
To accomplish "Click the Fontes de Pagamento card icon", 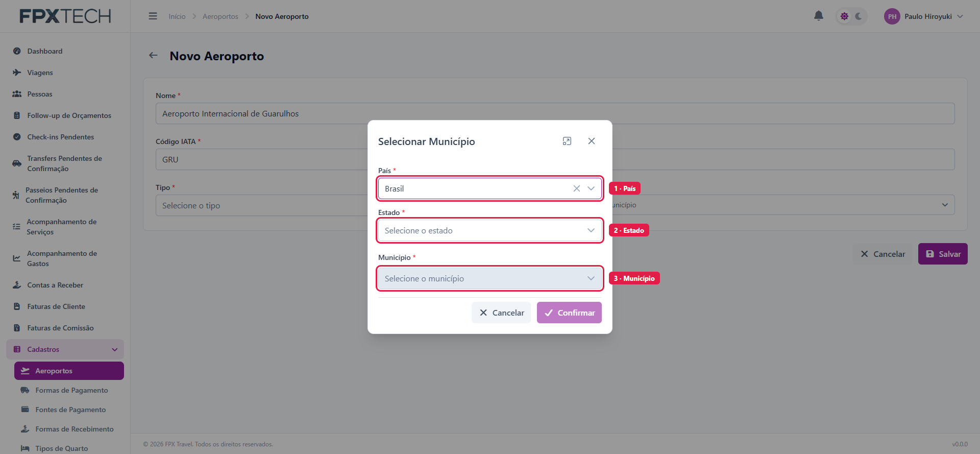I will [x=25, y=410].
